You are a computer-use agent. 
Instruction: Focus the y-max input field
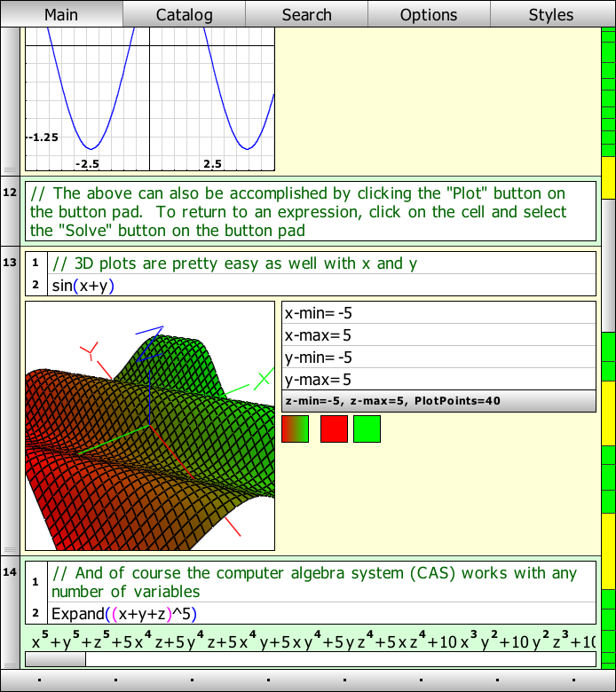pos(438,380)
